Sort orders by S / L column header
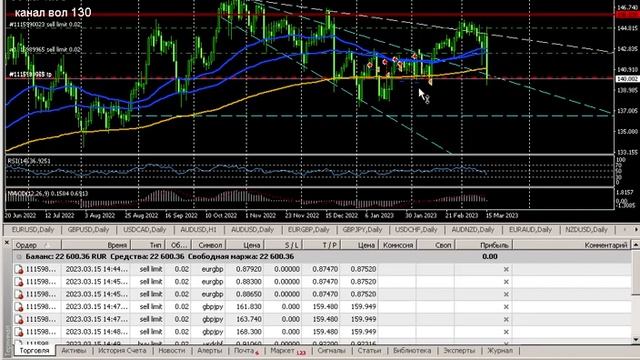 pyautogui.click(x=283, y=245)
